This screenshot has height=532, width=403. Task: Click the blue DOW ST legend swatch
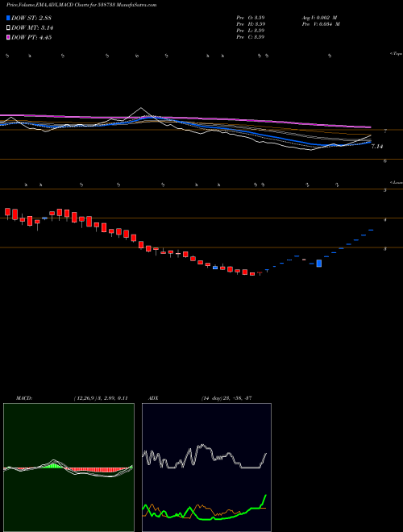[9, 18]
